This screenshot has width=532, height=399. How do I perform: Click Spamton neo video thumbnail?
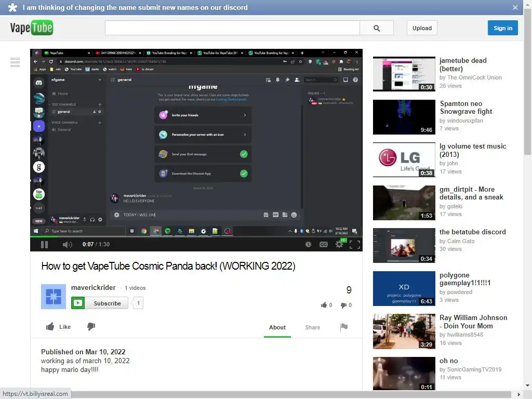tap(404, 117)
